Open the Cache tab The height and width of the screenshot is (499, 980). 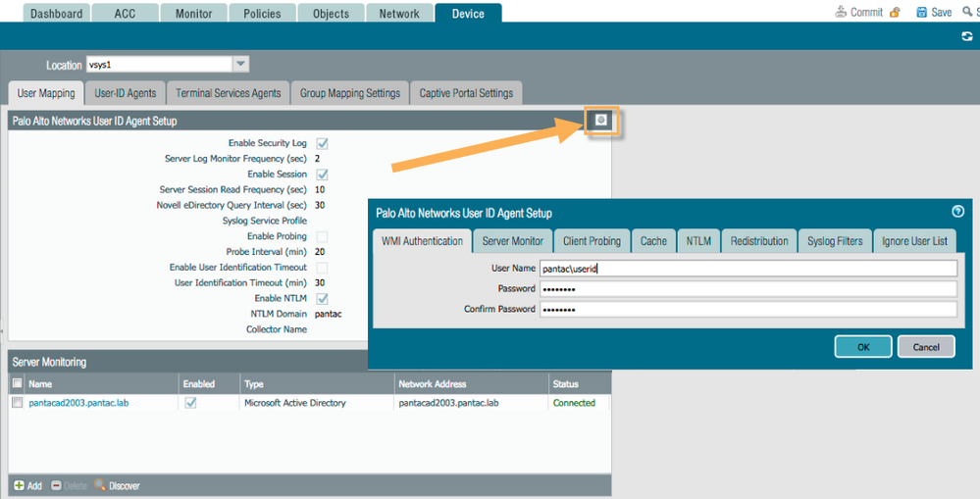point(653,241)
